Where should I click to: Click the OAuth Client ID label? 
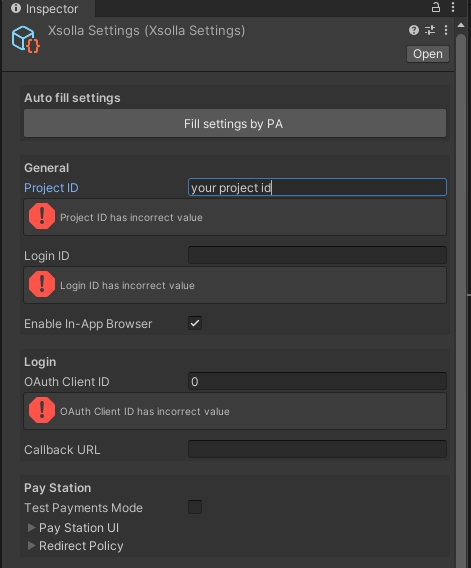(67, 382)
